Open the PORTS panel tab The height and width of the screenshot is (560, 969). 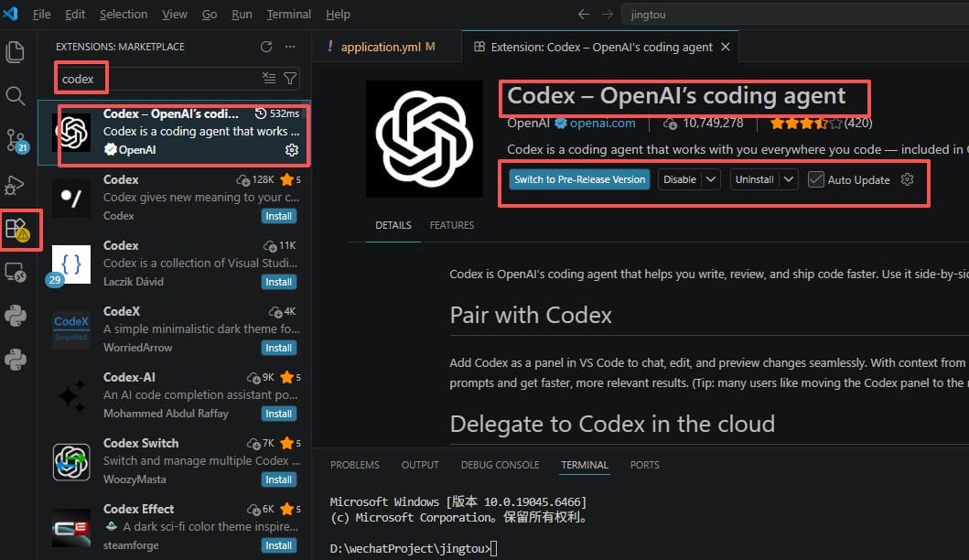(644, 465)
